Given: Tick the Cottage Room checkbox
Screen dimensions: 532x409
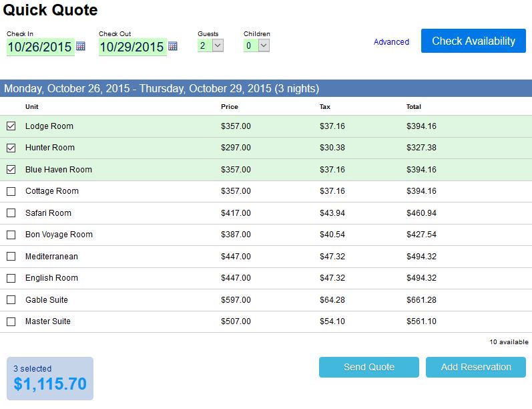Looking at the screenshot, I should pos(11,191).
